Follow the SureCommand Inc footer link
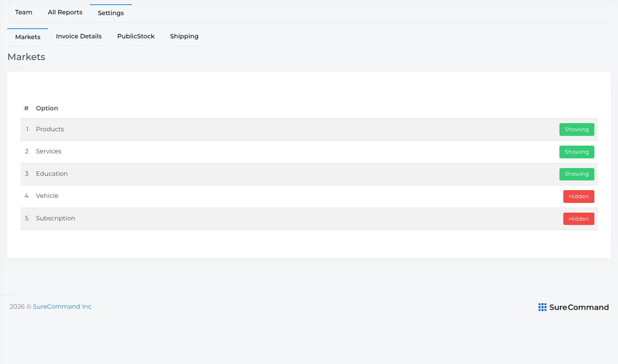This screenshot has height=364, width=618. click(62, 307)
